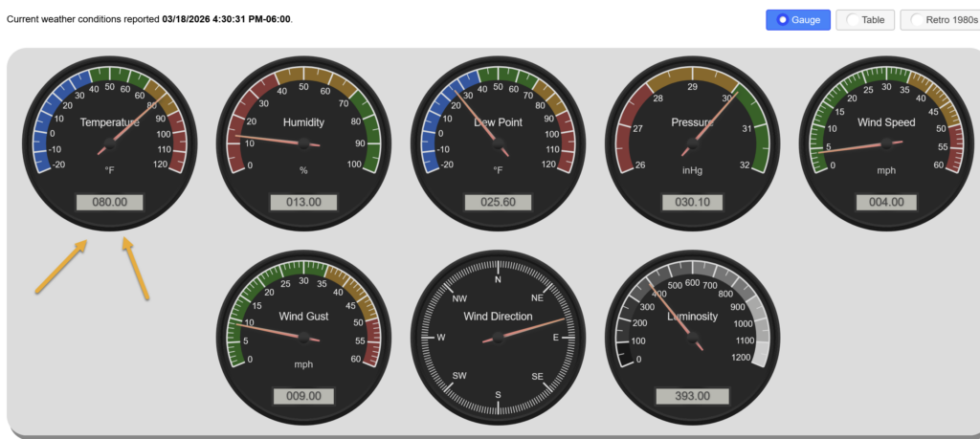Switch to the Table view option
The width and height of the screenshot is (980, 439).
pos(866,20)
